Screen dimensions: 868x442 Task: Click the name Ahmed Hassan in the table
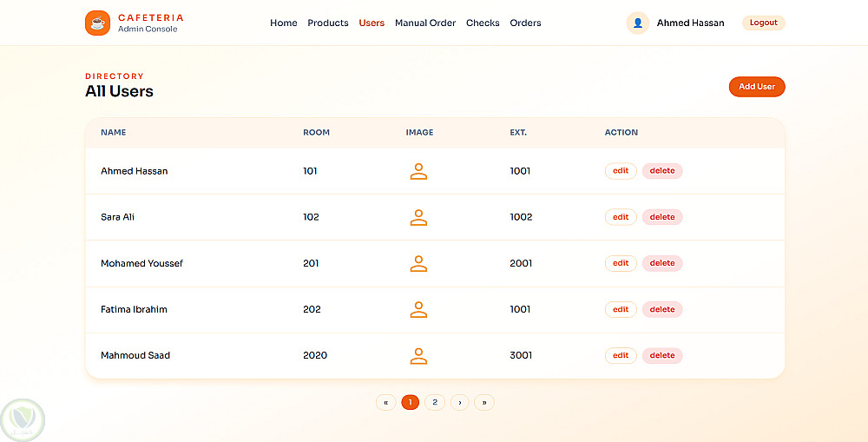coord(134,171)
